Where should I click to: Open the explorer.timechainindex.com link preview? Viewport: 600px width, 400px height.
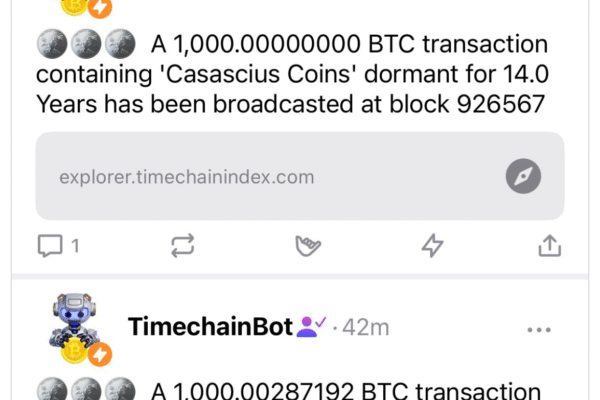[250, 177]
